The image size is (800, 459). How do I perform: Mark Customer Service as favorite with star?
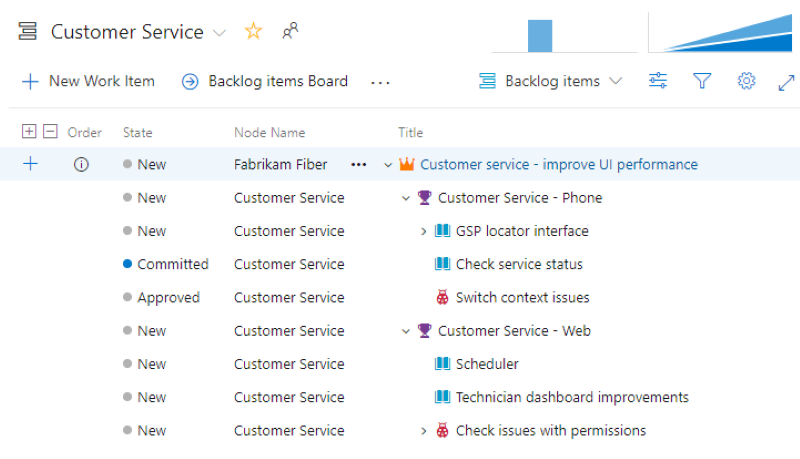point(253,31)
